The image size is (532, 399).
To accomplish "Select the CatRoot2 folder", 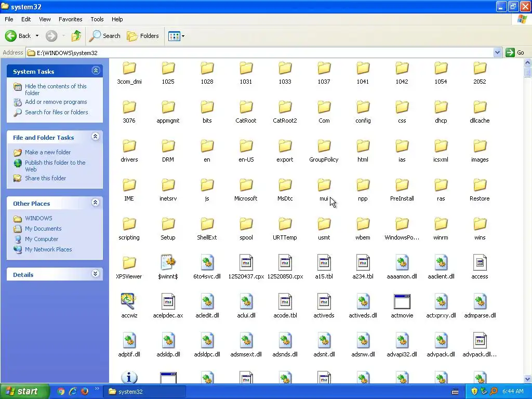I will click(x=285, y=112).
